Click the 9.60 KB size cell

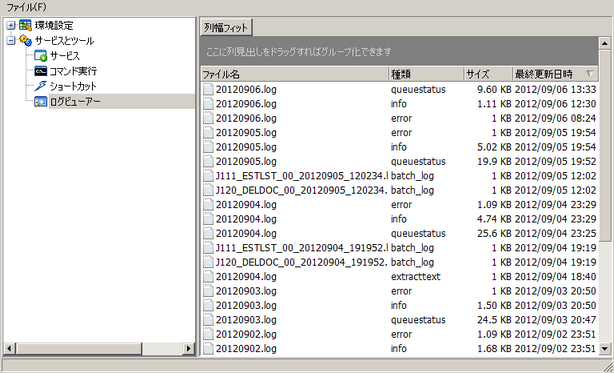point(494,90)
